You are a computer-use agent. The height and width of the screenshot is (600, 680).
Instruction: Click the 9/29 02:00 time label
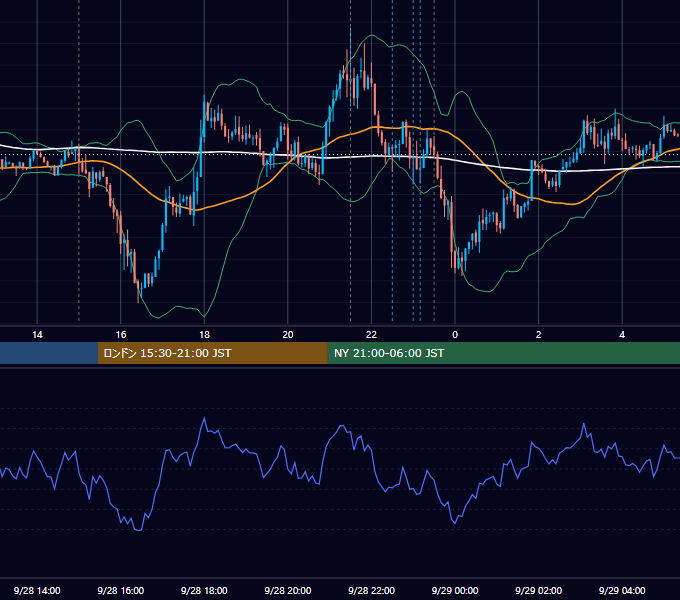538,590
